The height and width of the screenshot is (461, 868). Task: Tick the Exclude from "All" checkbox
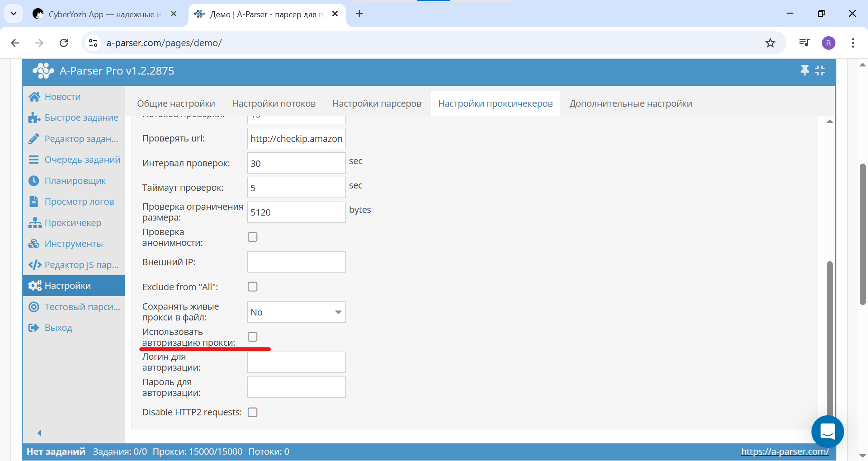pyautogui.click(x=253, y=287)
